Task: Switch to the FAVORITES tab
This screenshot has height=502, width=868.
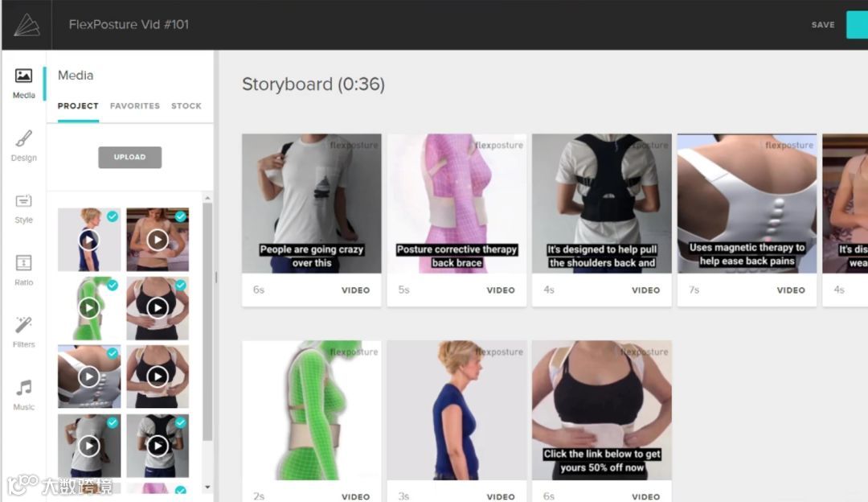Action: (134, 106)
